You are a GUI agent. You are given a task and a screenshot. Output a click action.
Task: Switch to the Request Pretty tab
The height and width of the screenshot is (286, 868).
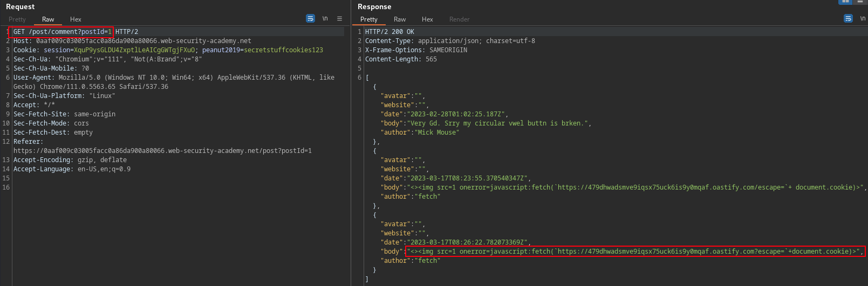(x=17, y=19)
